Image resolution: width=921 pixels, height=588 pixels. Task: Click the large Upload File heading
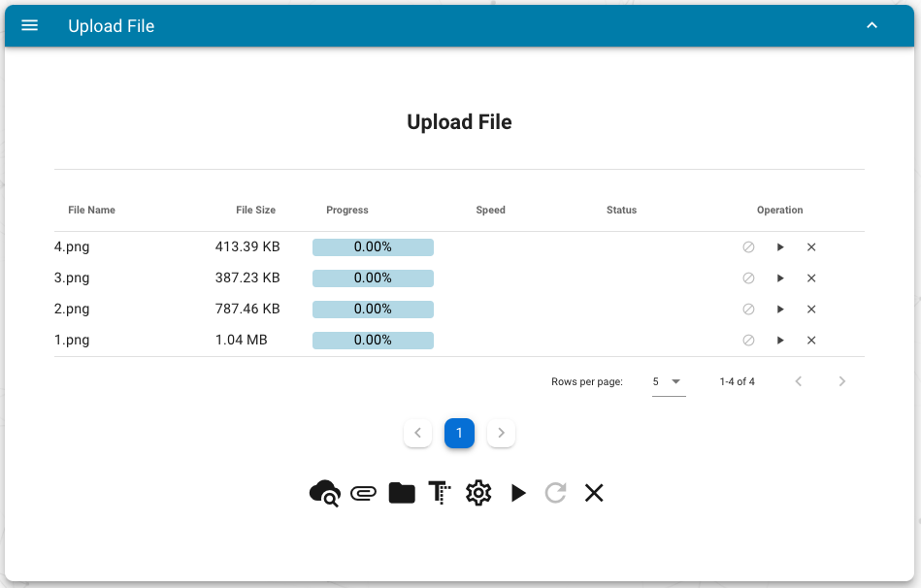click(x=459, y=122)
